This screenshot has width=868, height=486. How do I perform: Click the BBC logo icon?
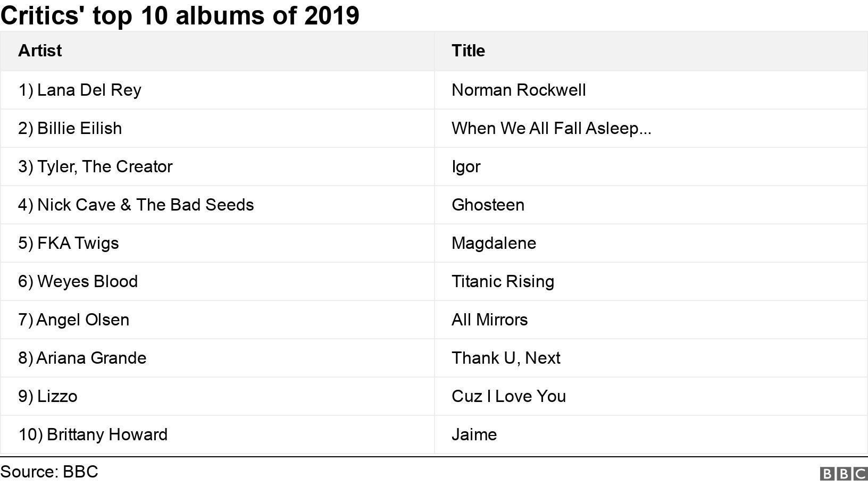click(x=843, y=473)
